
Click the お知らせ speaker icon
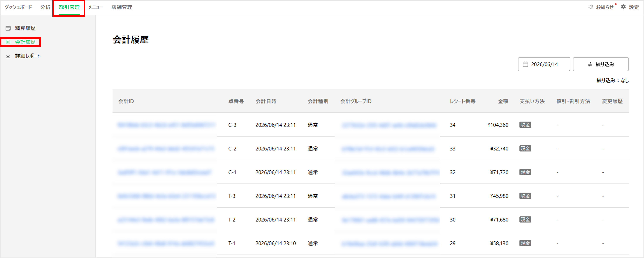point(590,7)
